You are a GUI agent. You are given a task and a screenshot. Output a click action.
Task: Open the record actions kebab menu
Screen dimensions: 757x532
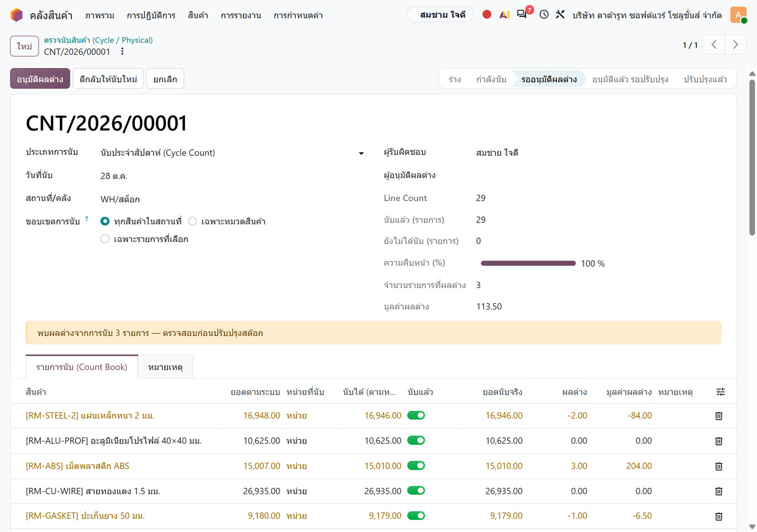(122, 52)
